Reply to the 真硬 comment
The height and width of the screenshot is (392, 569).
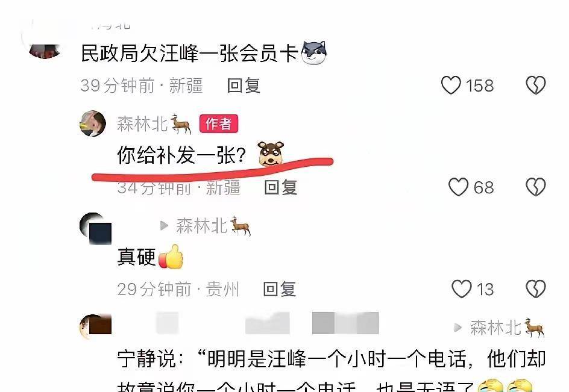(x=280, y=290)
